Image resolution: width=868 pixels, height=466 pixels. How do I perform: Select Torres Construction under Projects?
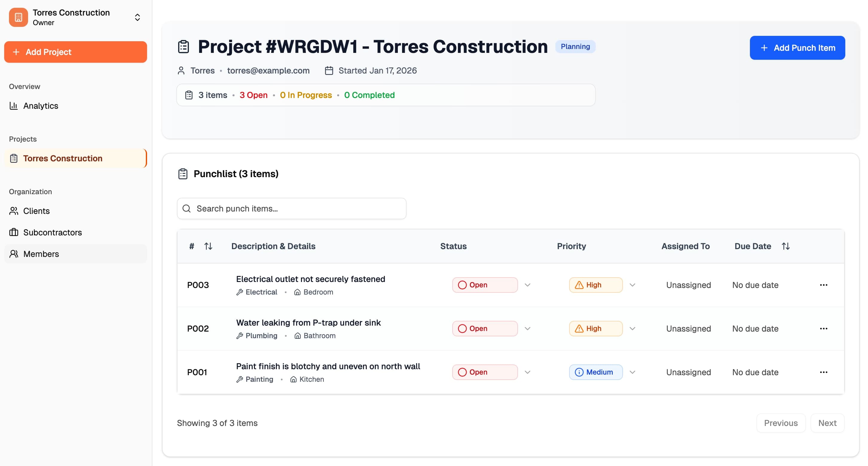pyautogui.click(x=62, y=158)
